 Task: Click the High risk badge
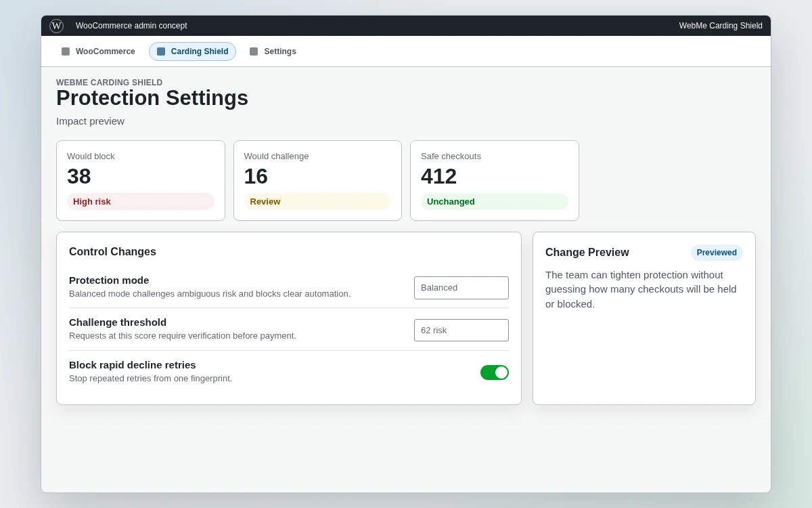(141, 201)
